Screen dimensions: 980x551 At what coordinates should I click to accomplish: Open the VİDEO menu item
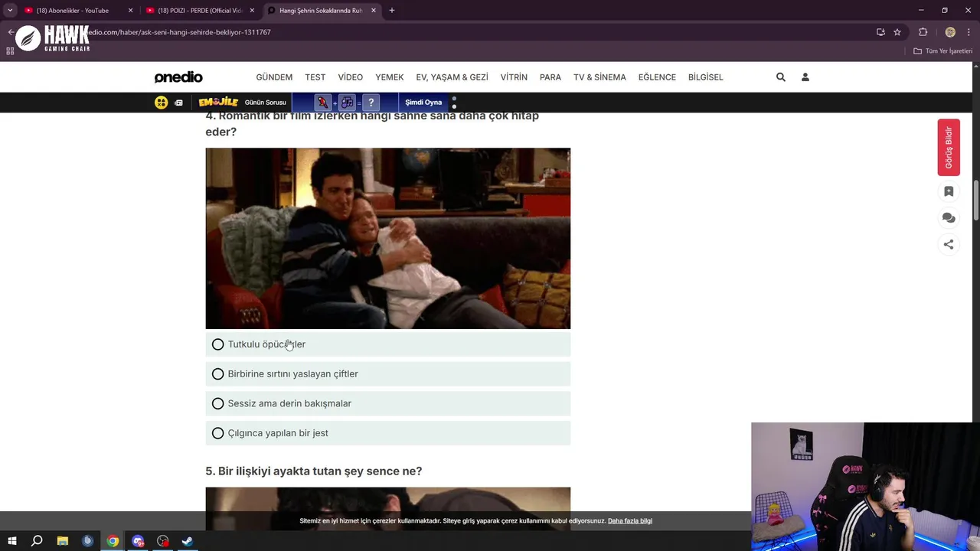(x=351, y=77)
